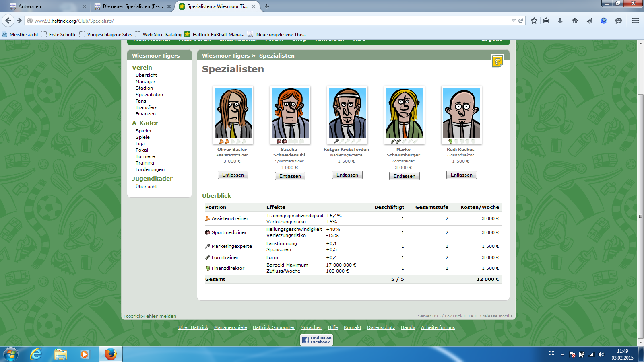Image resolution: width=644 pixels, height=362 pixels.
Task: Open the Finanzen sidebar link
Action: [146, 114]
